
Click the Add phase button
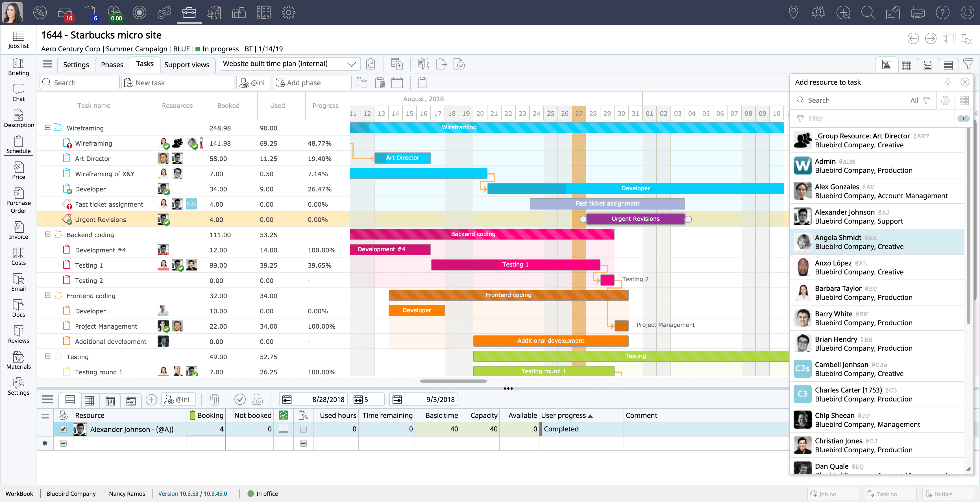pyautogui.click(x=312, y=82)
